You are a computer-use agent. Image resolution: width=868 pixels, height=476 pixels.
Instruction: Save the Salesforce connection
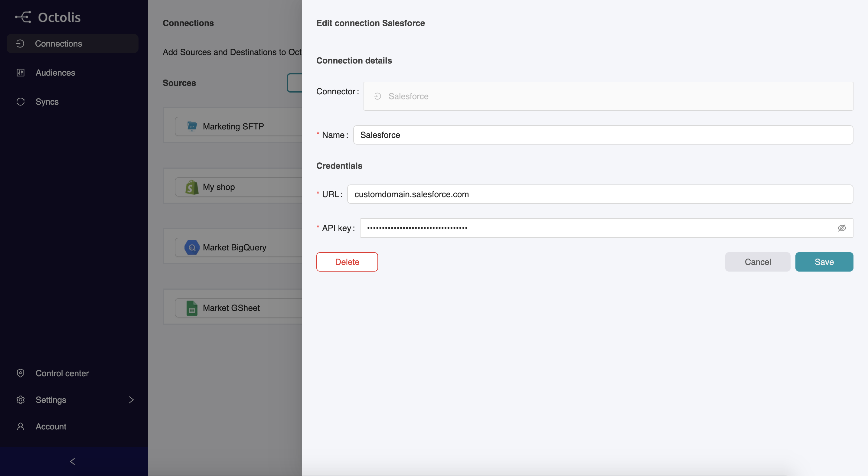(x=824, y=262)
